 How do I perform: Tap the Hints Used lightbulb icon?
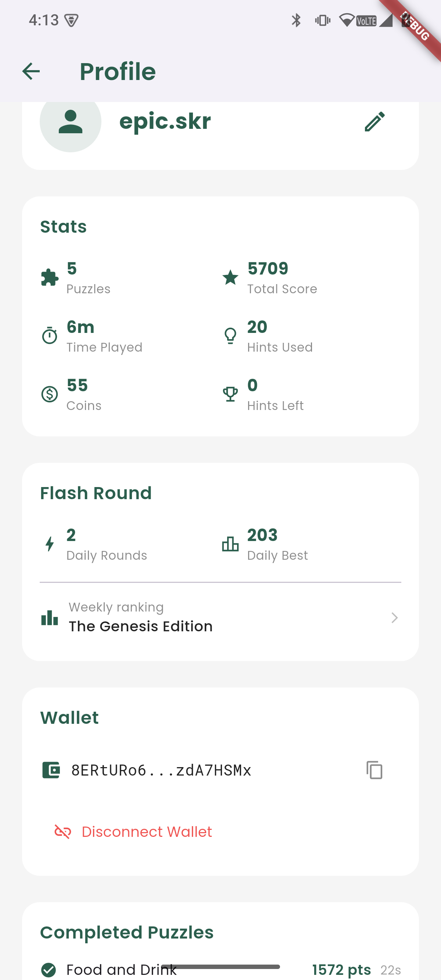(x=230, y=335)
